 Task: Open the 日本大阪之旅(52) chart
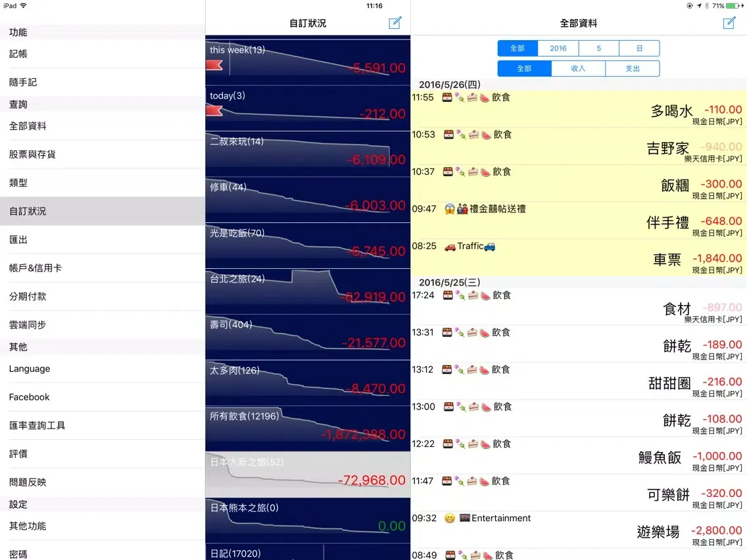(308, 475)
